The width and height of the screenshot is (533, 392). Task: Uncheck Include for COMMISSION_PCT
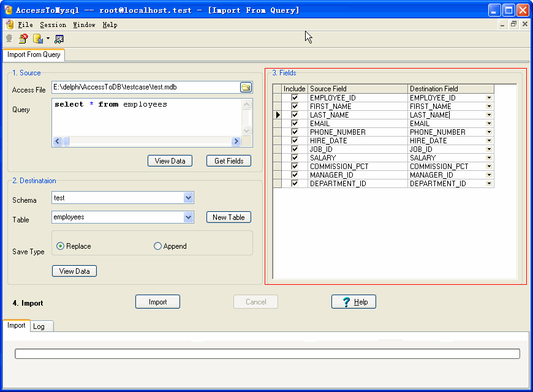[x=295, y=166]
